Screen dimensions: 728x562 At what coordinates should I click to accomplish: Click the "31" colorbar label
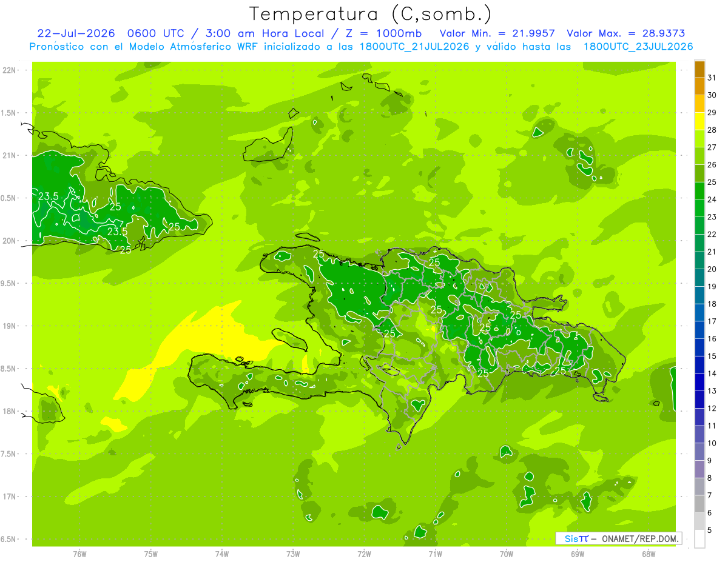712,77
